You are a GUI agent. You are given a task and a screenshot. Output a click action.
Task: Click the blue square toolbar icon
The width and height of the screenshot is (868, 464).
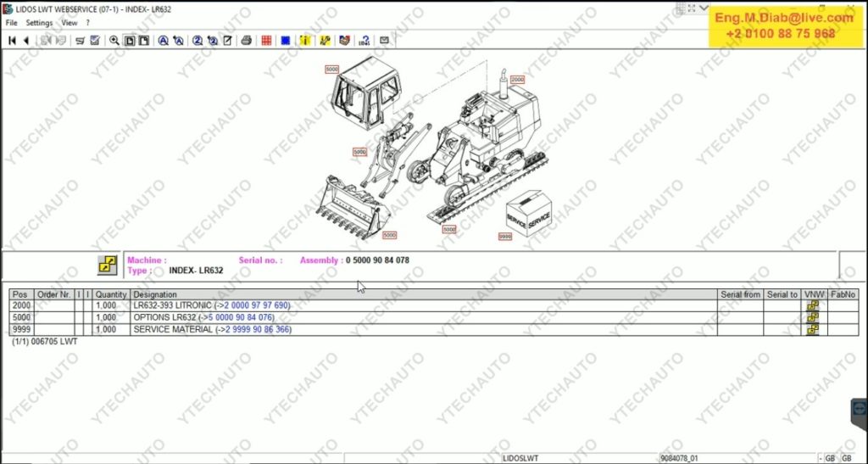(286, 41)
